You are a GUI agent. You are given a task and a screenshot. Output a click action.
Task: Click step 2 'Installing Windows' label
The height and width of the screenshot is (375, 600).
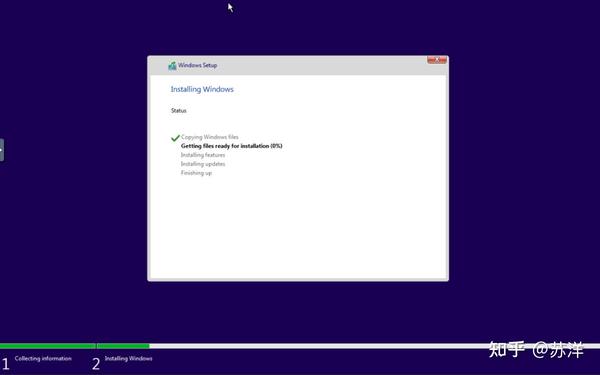click(129, 359)
